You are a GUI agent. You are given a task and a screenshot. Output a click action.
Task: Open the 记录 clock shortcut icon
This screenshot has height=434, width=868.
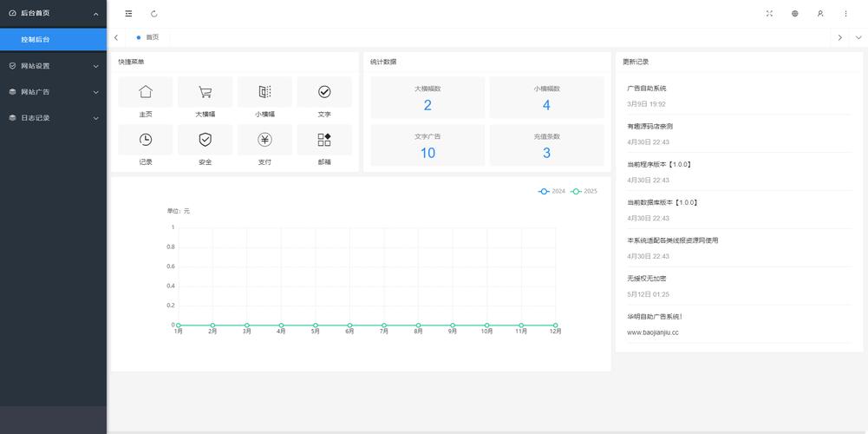(x=145, y=140)
